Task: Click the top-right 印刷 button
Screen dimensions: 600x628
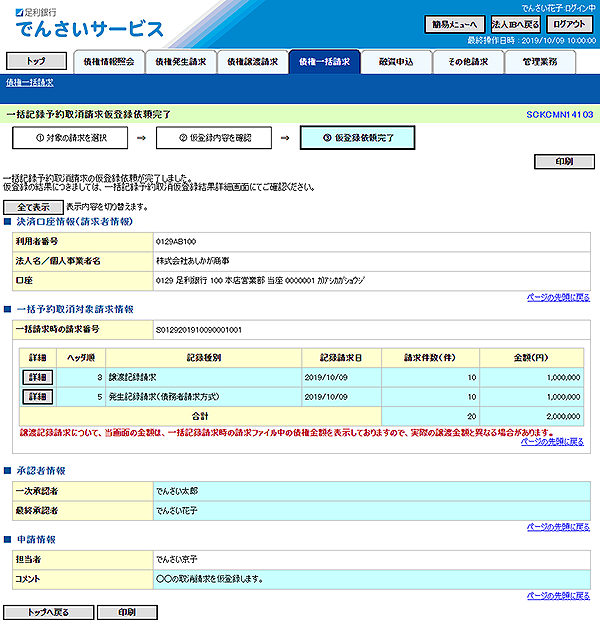Action: coord(564,162)
